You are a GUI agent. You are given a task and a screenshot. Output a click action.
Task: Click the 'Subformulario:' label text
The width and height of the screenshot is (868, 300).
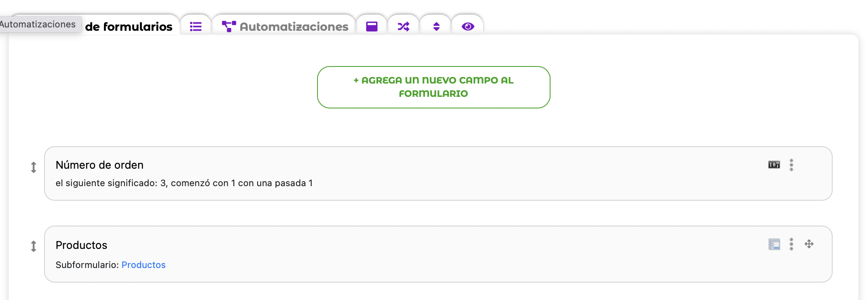click(87, 265)
